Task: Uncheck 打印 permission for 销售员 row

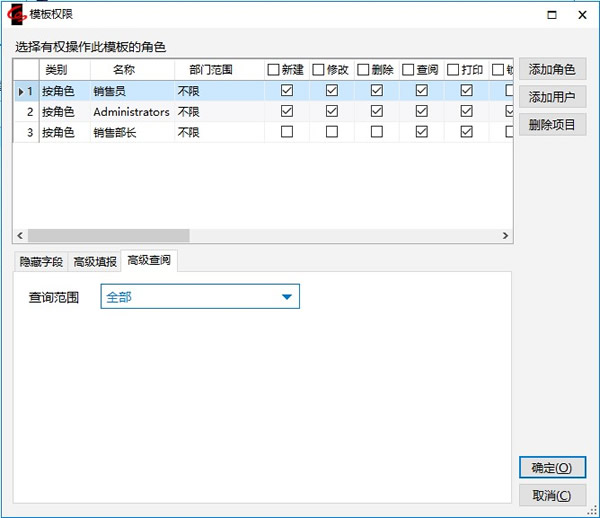Action: coord(466,91)
